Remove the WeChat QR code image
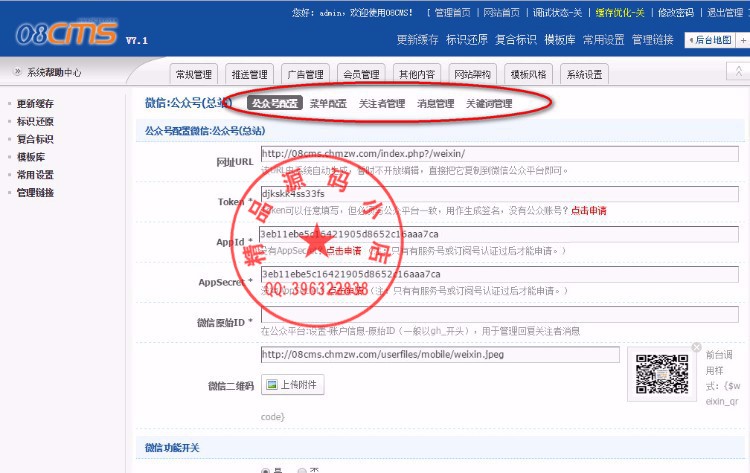Screen dimensions: 750x473 (696, 347)
